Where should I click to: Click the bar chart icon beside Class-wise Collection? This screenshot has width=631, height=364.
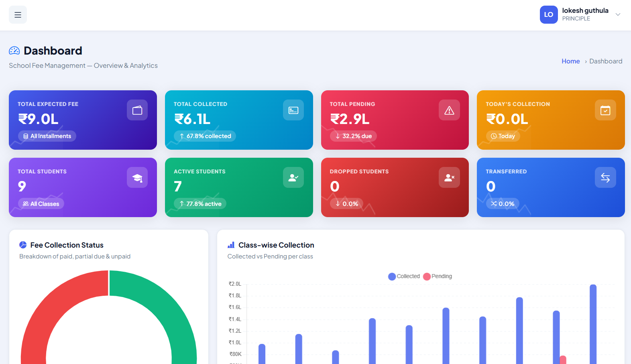click(231, 245)
